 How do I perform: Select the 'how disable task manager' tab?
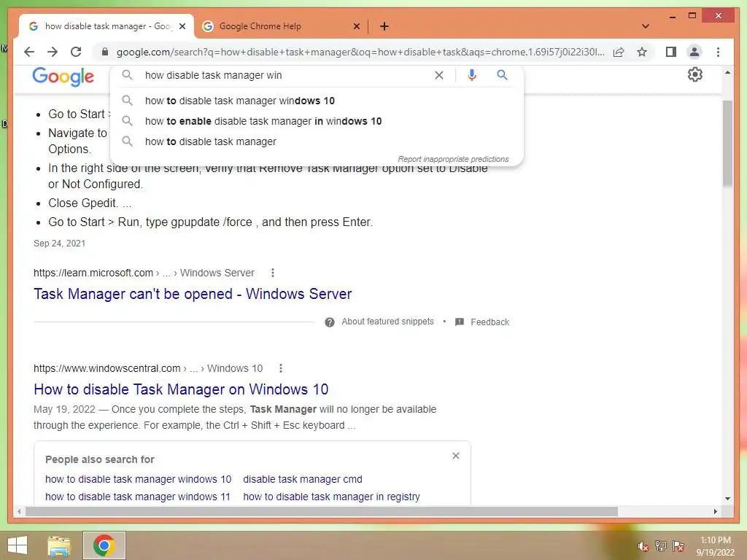pyautogui.click(x=107, y=26)
